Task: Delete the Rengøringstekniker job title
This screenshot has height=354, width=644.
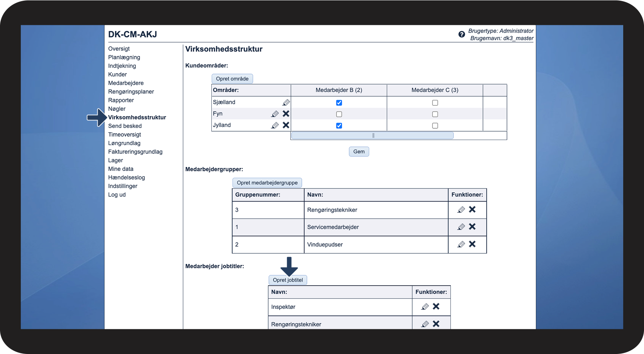Action: coord(436,324)
